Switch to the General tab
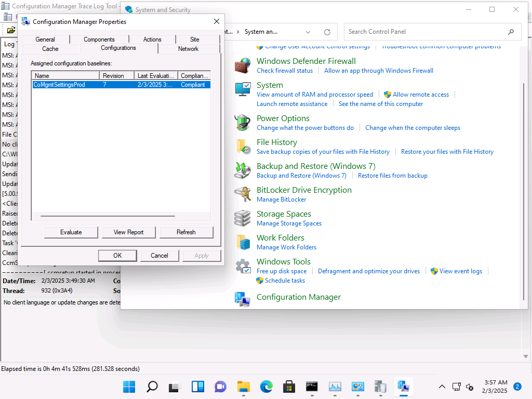Viewport: 532px width, 399px height. 45,39
